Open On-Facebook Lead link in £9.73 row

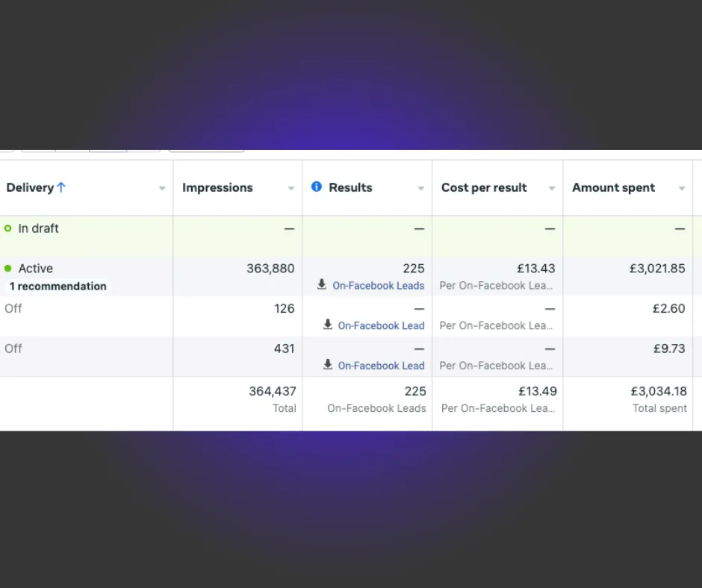click(381, 366)
